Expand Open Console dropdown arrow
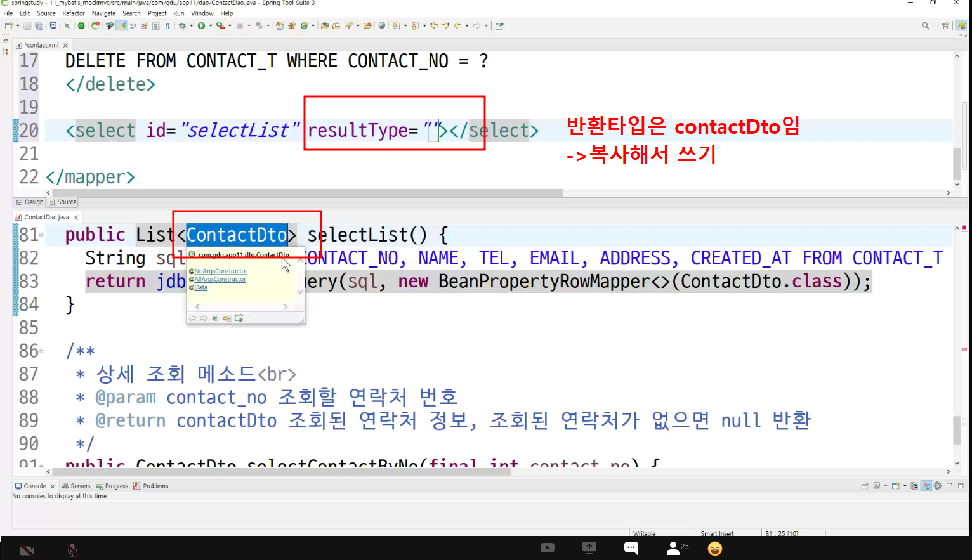 [x=905, y=486]
